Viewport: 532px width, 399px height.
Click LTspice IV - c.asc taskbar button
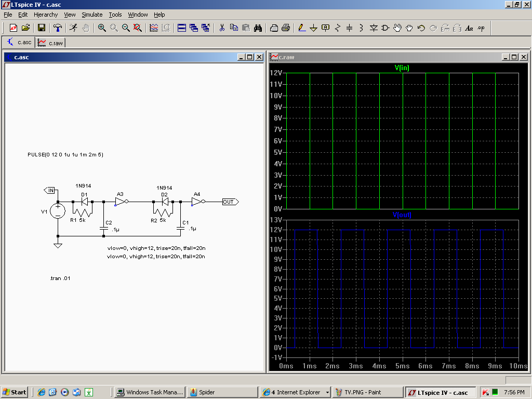click(x=441, y=392)
